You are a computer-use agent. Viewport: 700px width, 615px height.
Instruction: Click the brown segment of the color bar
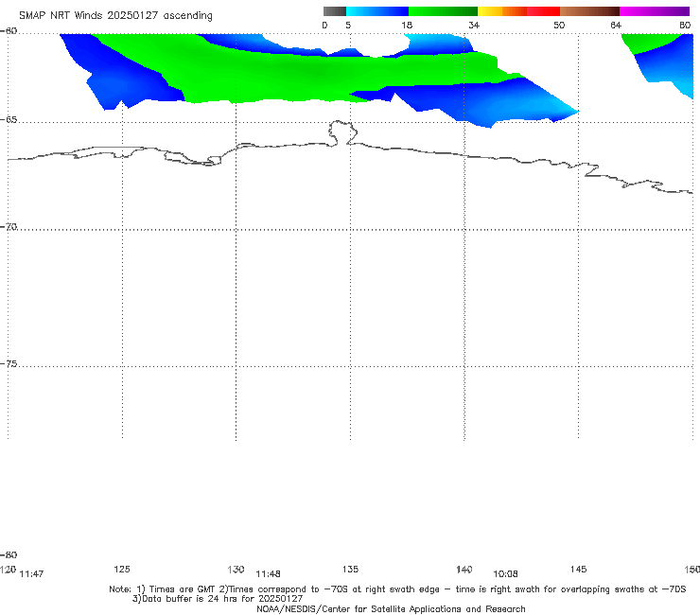(x=589, y=11)
